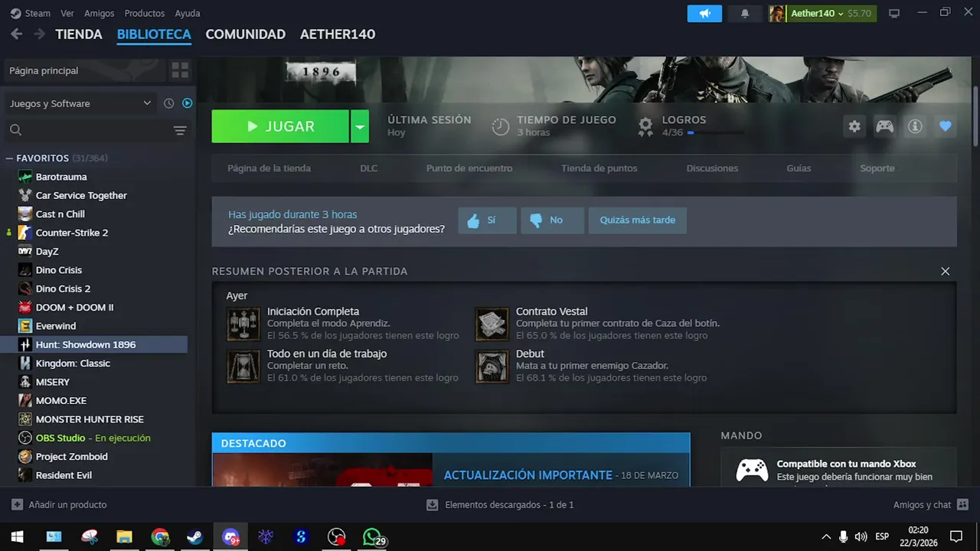980x551 pixels.
Task: Click the thumbs up Sí button
Action: coord(488,220)
